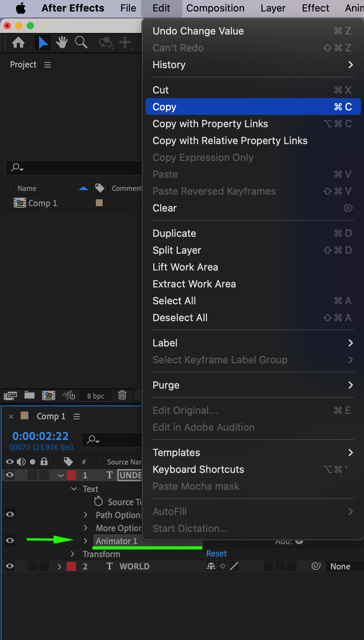The image size is (364, 640).
Task: Hide layer 1 with its eye toggle
Action: [x=10, y=475]
